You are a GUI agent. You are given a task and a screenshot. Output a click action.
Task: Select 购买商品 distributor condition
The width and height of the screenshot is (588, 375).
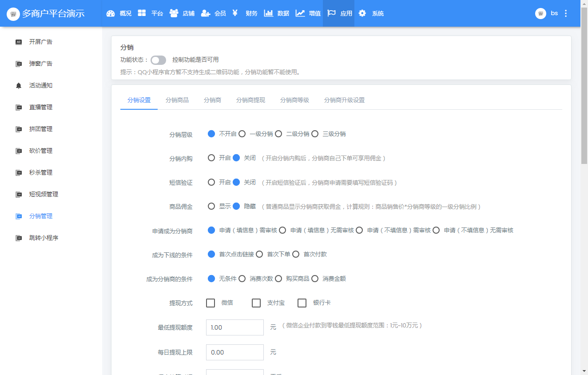point(278,279)
